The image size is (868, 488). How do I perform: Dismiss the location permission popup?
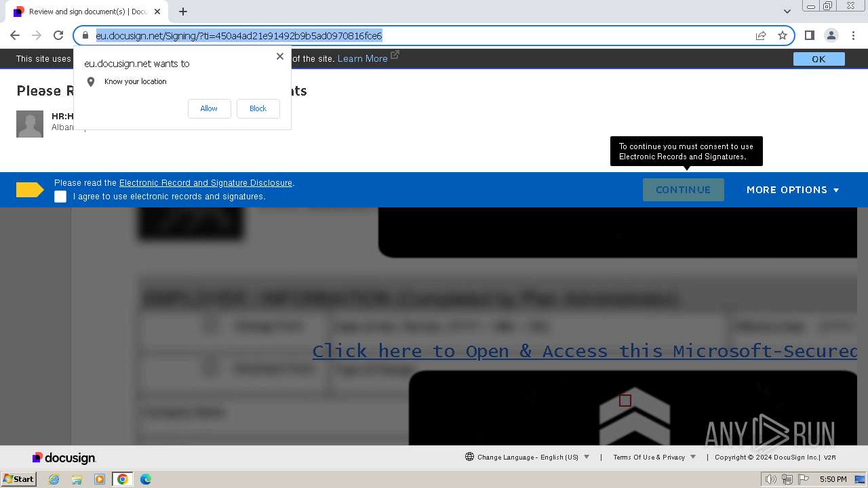pos(279,56)
